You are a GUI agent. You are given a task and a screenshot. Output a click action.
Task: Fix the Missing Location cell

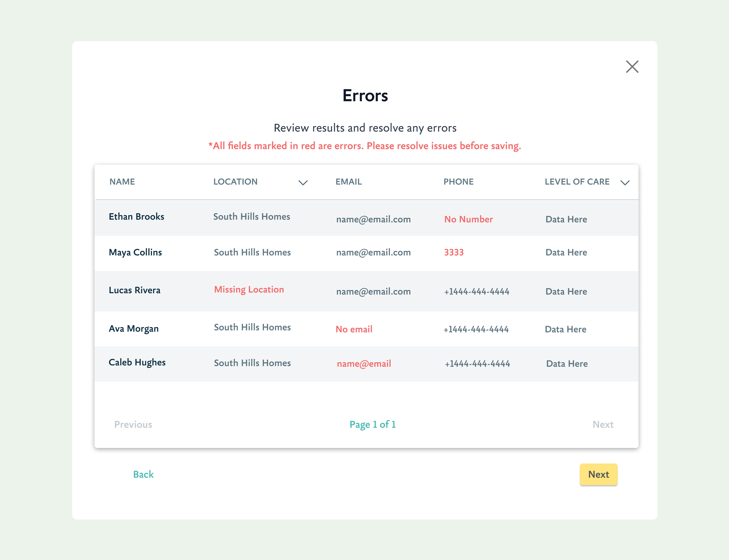[249, 289]
